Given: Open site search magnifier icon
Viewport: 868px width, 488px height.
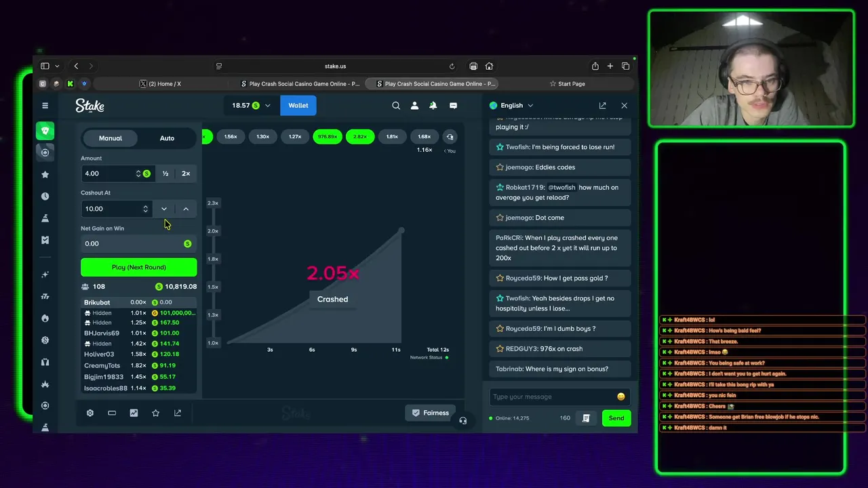Looking at the screenshot, I should [x=396, y=105].
